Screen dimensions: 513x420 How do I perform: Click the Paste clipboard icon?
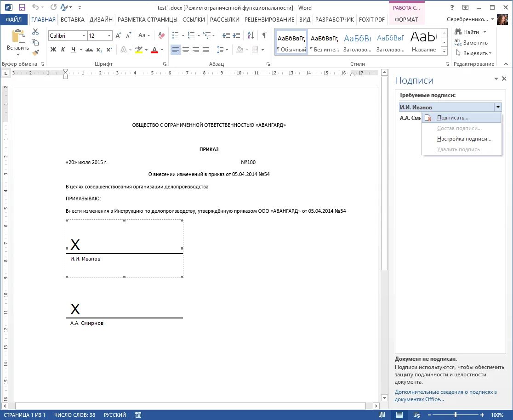click(x=18, y=36)
